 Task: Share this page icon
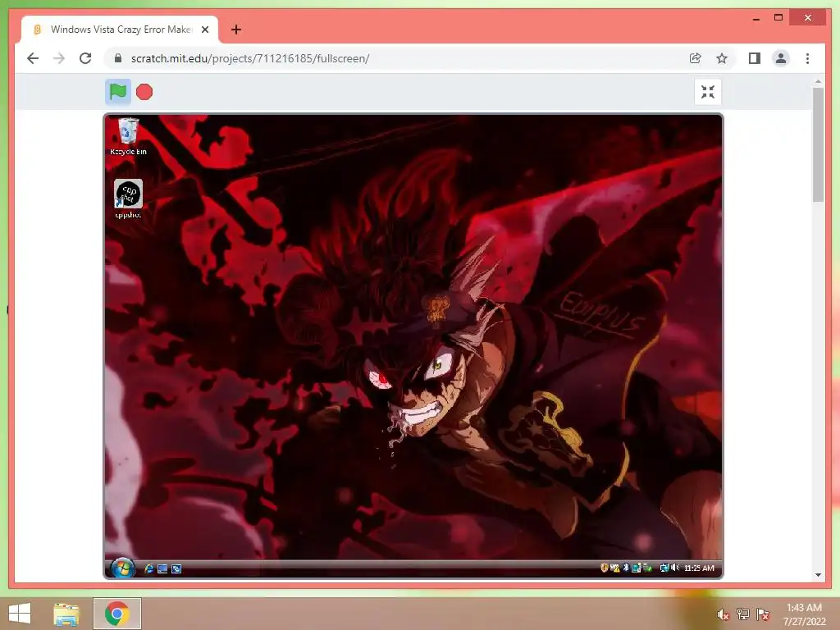tap(696, 58)
